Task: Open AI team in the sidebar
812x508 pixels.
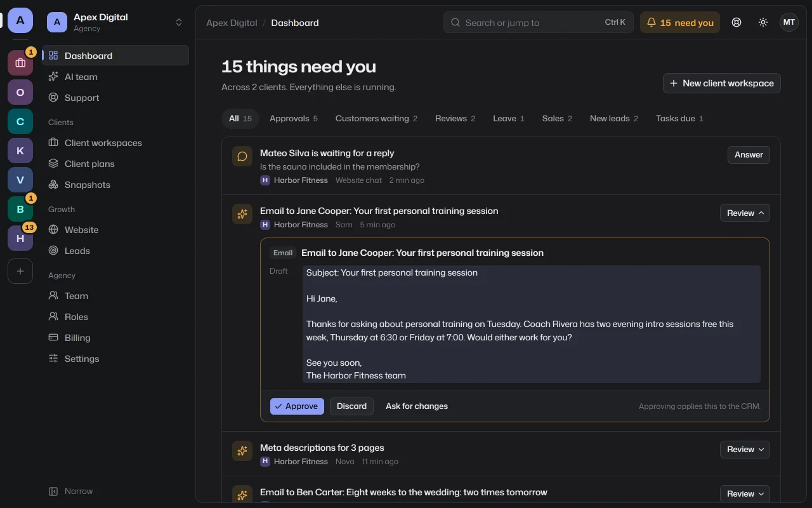Action: click(x=115, y=77)
